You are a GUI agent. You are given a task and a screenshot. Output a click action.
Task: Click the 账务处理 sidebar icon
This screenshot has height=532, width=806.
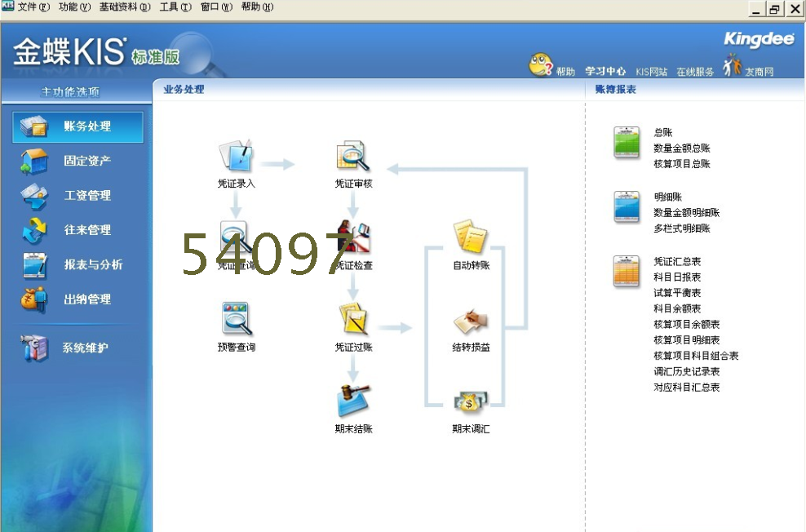34,126
